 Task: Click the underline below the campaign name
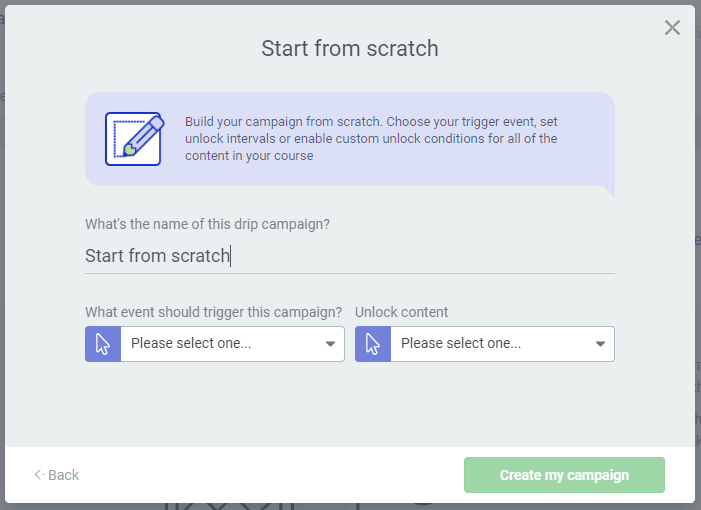(349, 273)
